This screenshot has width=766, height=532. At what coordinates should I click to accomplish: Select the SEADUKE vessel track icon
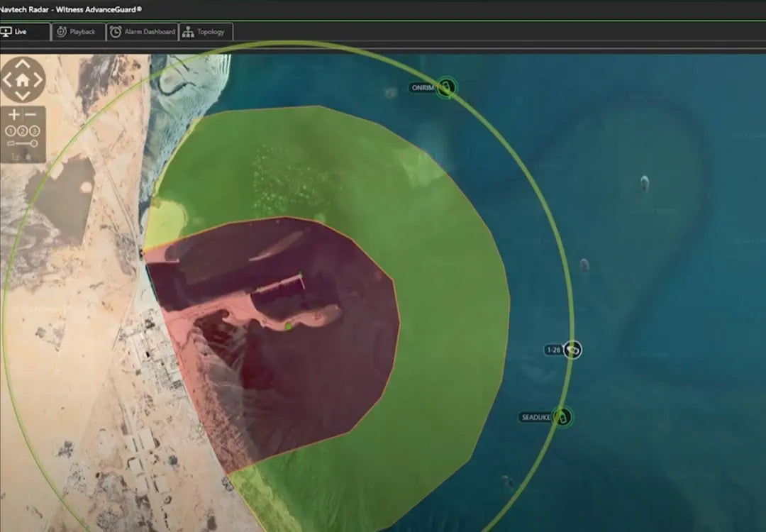[562, 416]
